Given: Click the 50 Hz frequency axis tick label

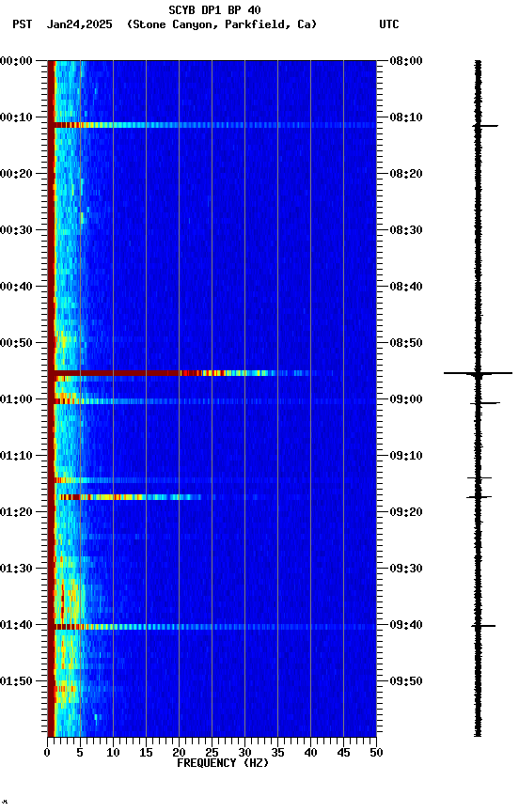Looking at the screenshot, I should tap(376, 753).
